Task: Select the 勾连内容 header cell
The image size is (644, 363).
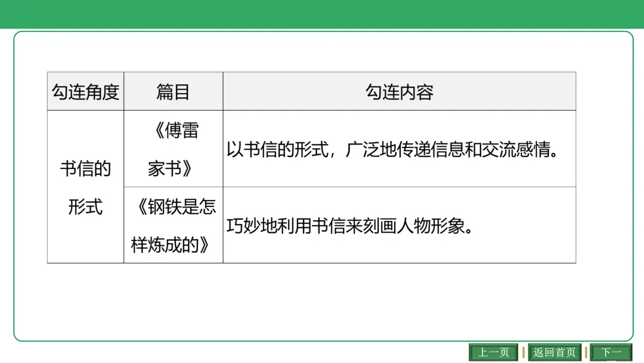Action: [x=400, y=91]
